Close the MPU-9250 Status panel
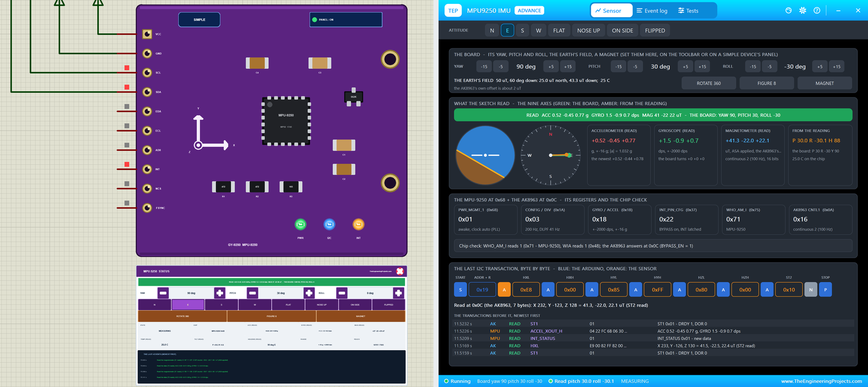 [x=400, y=271]
